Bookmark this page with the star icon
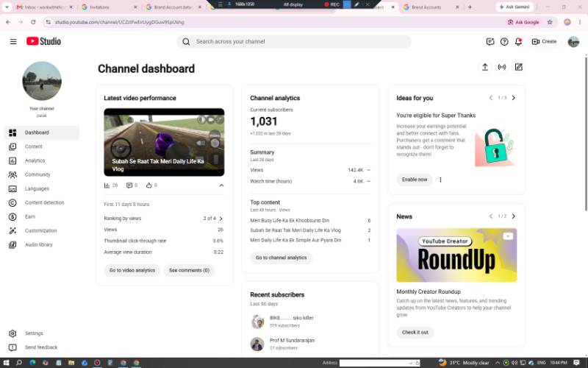Viewport: 588px width, 368px height. pos(550,22)
